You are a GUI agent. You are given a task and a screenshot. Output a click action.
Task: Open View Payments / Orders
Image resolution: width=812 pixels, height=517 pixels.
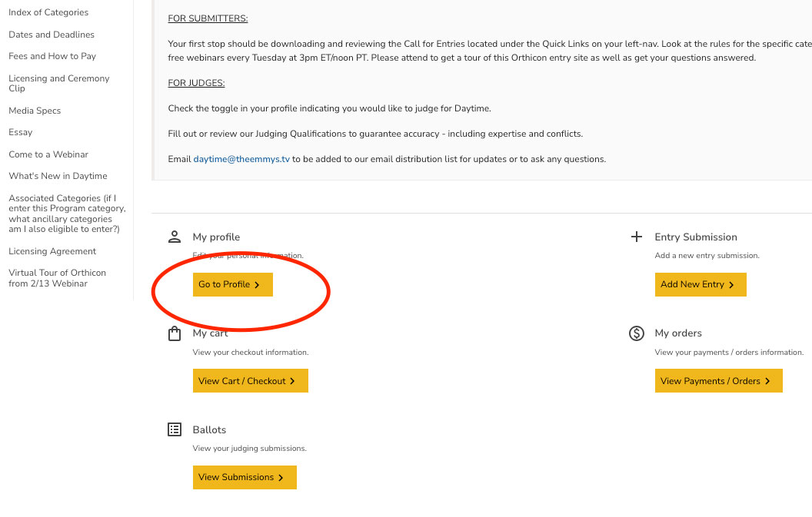[718, 381]
